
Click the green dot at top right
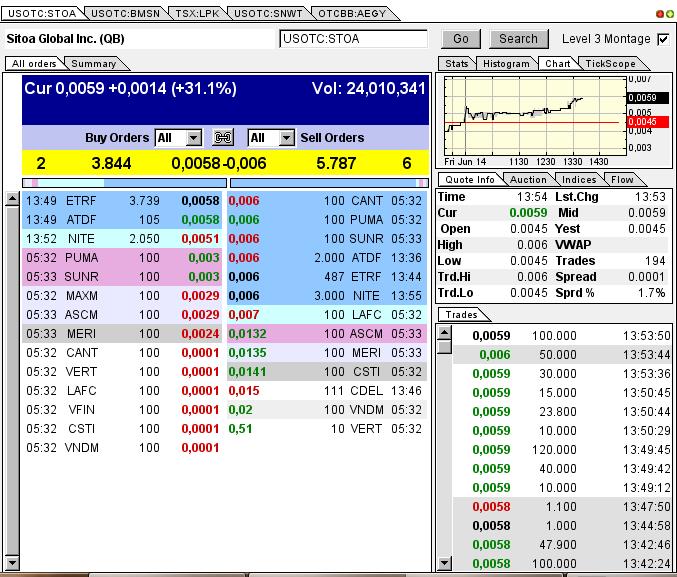click(668, 13)
